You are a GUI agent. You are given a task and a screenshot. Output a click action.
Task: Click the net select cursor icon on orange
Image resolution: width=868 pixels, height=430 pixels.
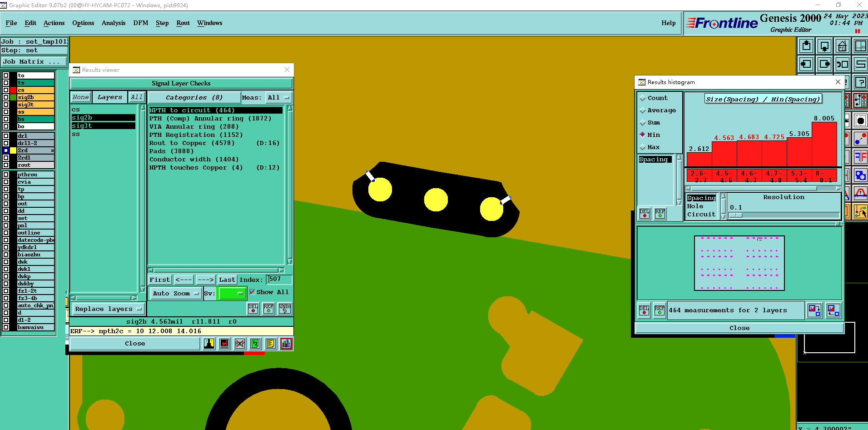tap(860, 211)
